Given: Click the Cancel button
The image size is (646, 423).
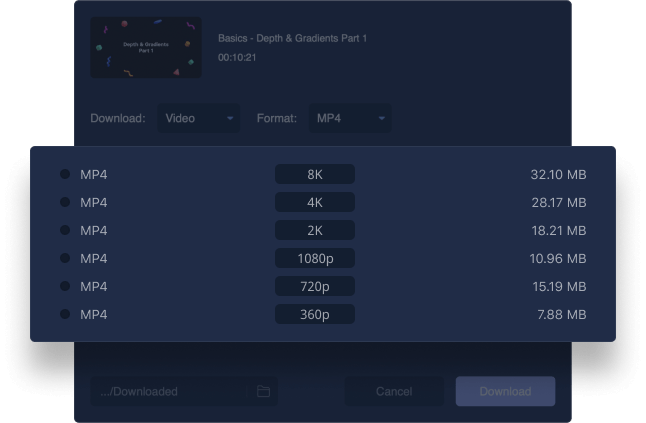Looking at the screenshot, I should [394, 391].
